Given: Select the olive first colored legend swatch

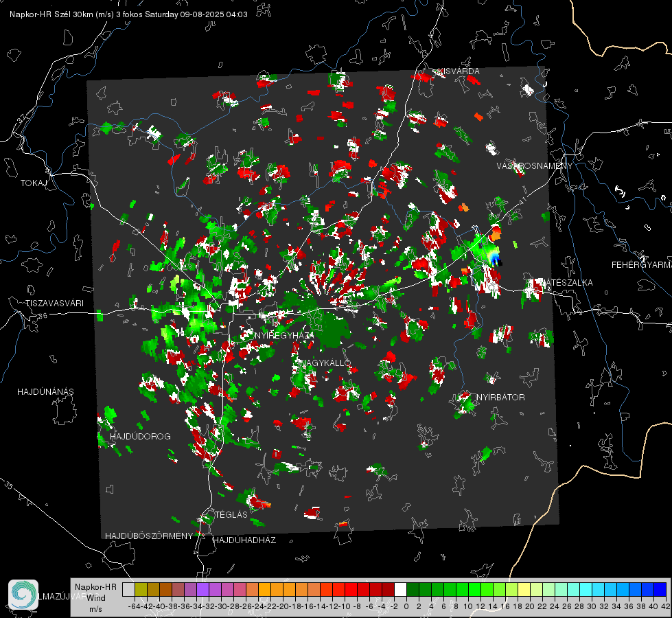Looking at the screenshot, I should tap(141, 590).
